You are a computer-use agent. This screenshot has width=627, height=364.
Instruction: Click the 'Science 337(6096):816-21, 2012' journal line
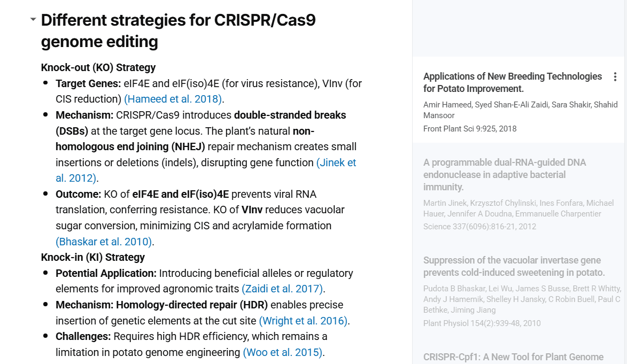[x=479, y=226]
